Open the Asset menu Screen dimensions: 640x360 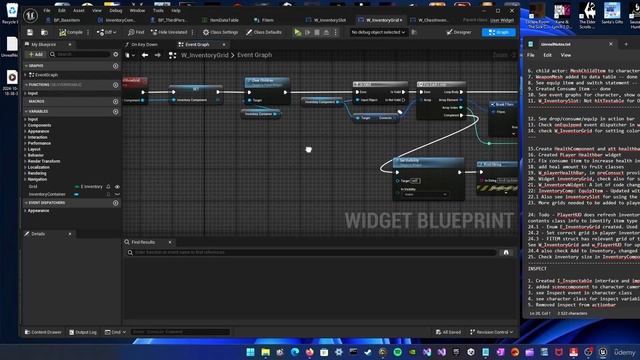click(x=79, y=10)
